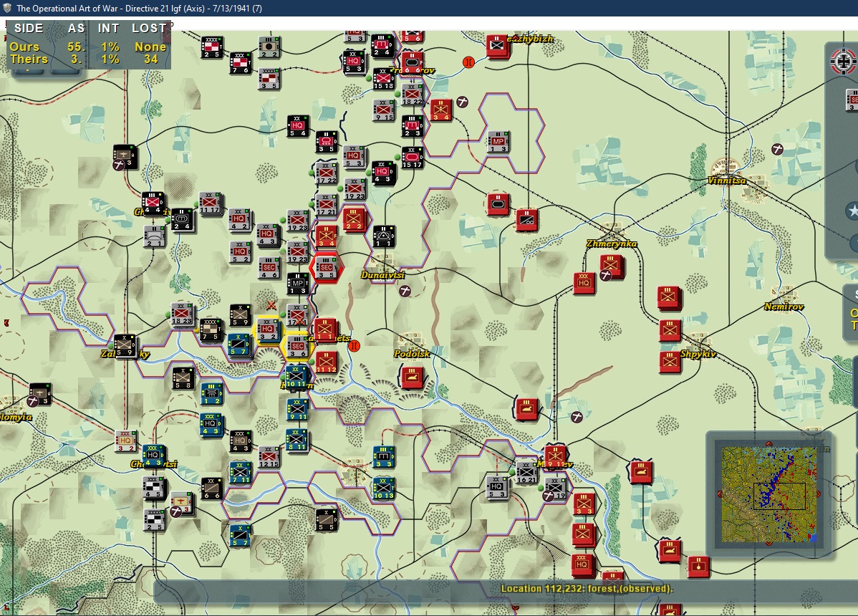Select the black MP 1-3 battalion counter

coord(298,284)
